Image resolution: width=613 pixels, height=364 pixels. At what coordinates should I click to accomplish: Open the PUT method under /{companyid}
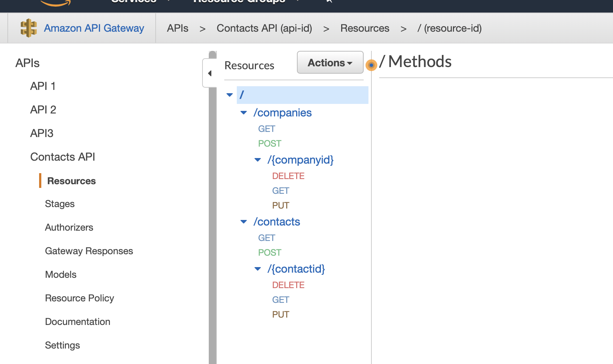click(x=281, y=206)
